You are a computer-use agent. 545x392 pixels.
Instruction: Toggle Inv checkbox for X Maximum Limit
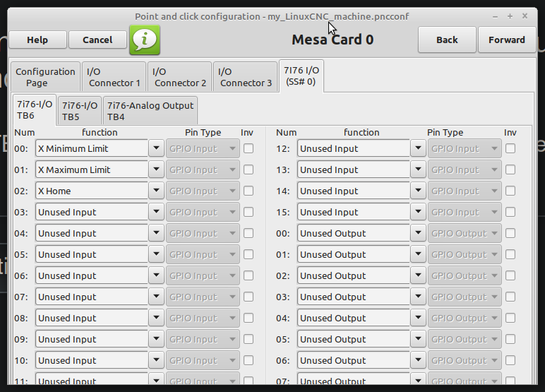tap(248, 170)
